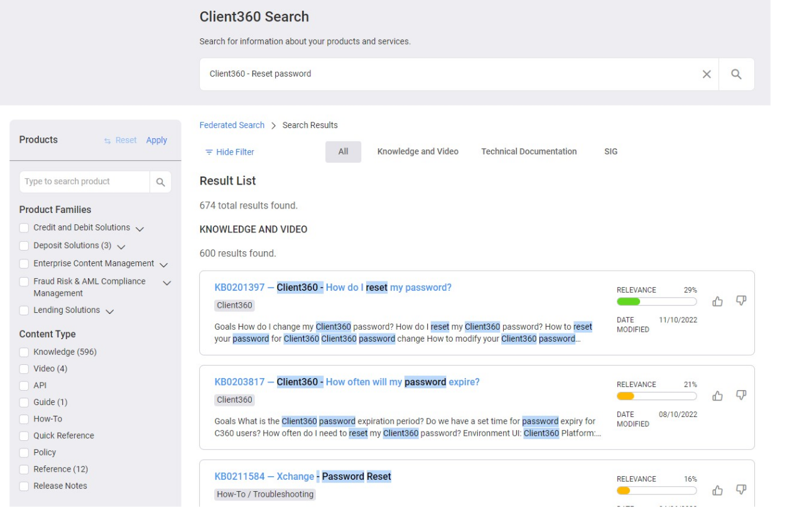Click the Product Families heading
Image resolution: width=809 pixels, height=532 pixels.
pyautogui.click(x=55, y=210)
